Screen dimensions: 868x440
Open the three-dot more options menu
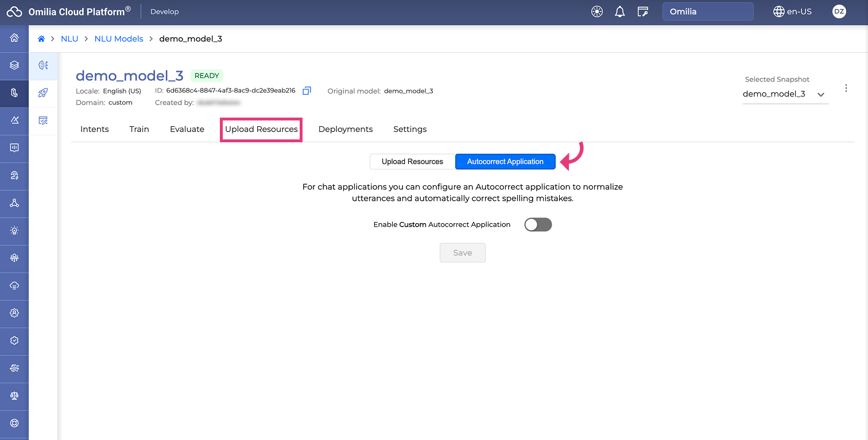(846, 88)
